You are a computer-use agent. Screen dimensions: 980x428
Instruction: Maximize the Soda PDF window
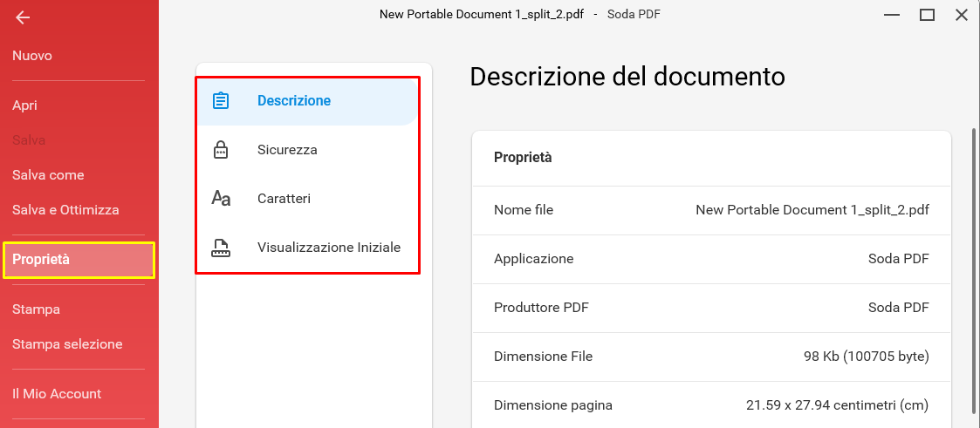point(927,14)
